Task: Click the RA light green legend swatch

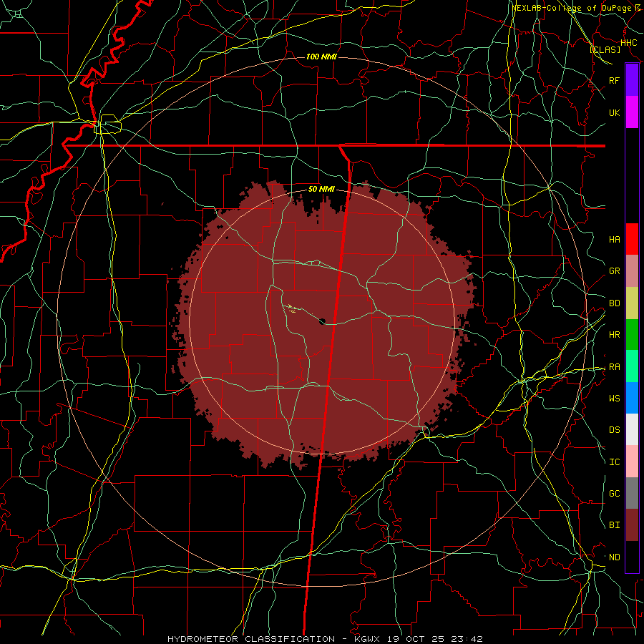Action: click(632, 366)
